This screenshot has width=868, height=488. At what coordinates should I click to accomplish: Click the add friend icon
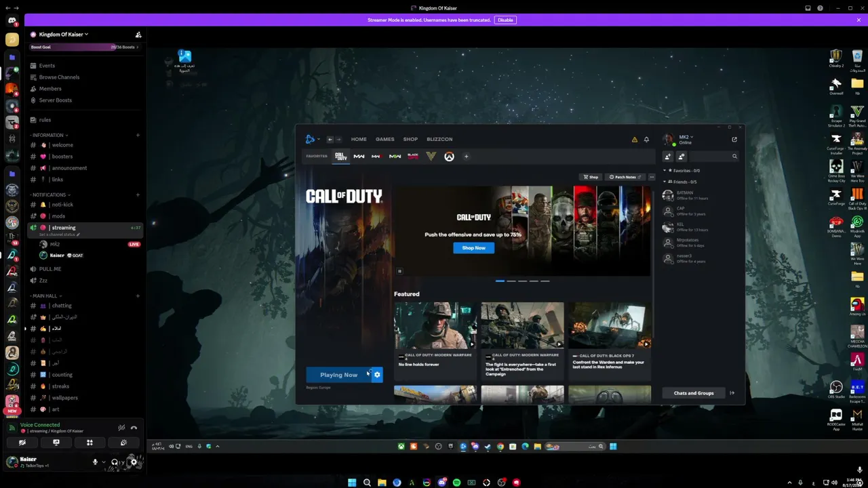668,157
